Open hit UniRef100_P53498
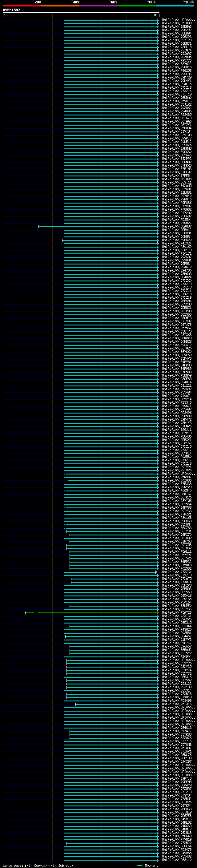 click(x=177, y=700)
